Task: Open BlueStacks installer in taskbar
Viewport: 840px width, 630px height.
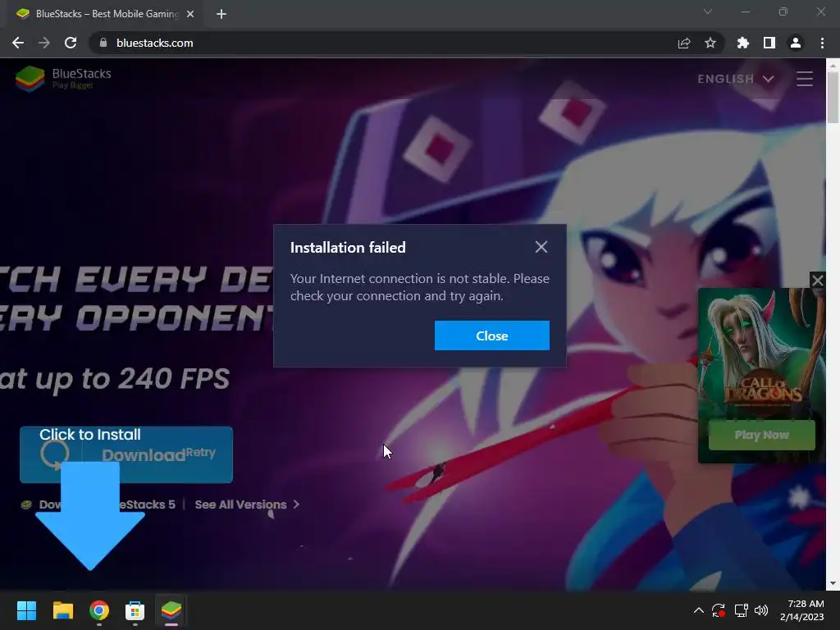Action: point(171,610)
